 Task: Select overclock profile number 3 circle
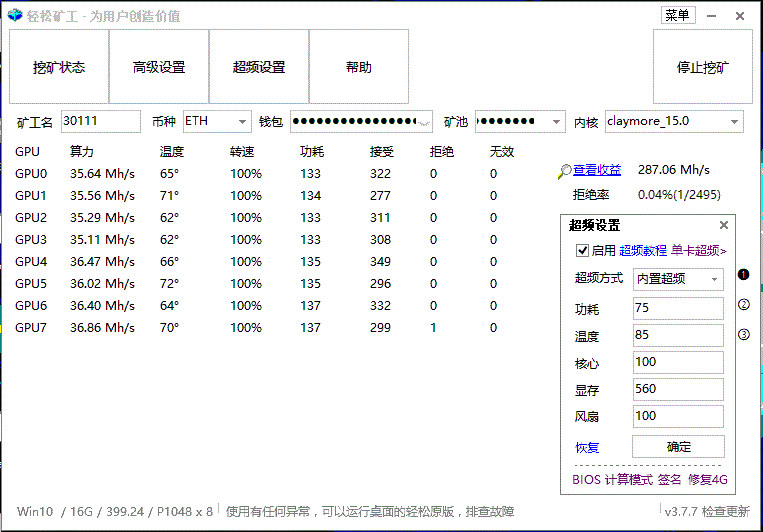(743, 334)
